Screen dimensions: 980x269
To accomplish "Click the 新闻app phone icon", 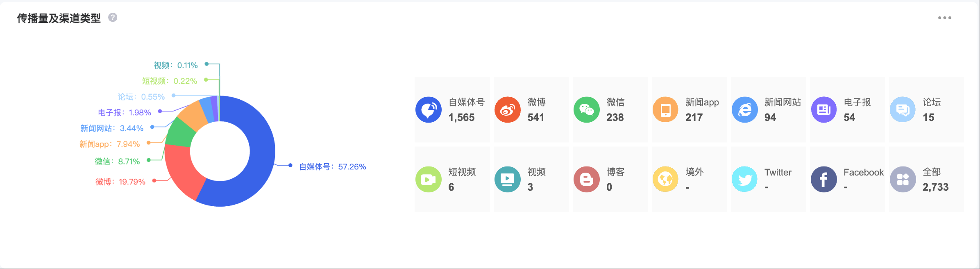I will pos(666,110).
